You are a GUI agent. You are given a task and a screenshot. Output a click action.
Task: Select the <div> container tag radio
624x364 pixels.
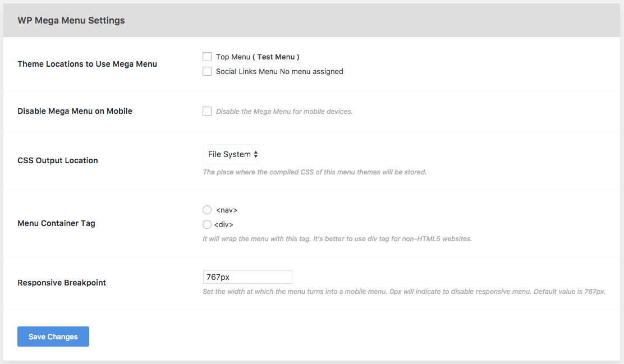click(x=207, y=224)
